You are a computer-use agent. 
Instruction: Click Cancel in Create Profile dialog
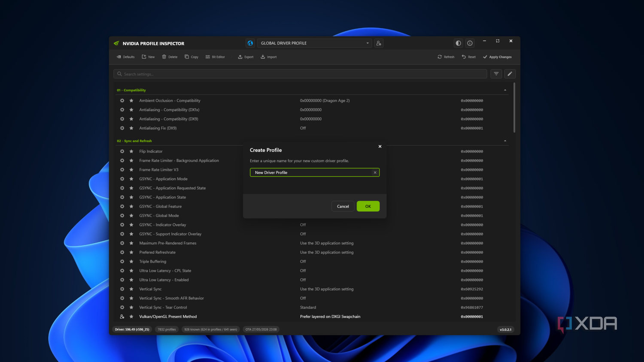[x=343, y=206]
